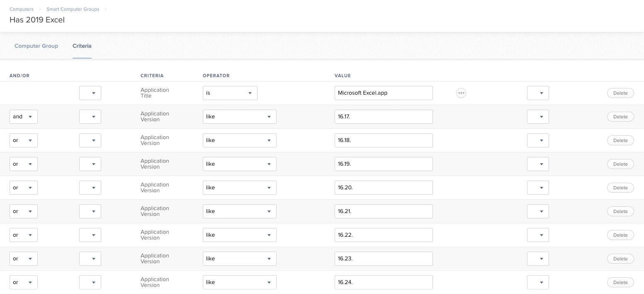Open the 'and' and/or dropdown
This screenshot has width=644, height=294.
pos(24,117)
